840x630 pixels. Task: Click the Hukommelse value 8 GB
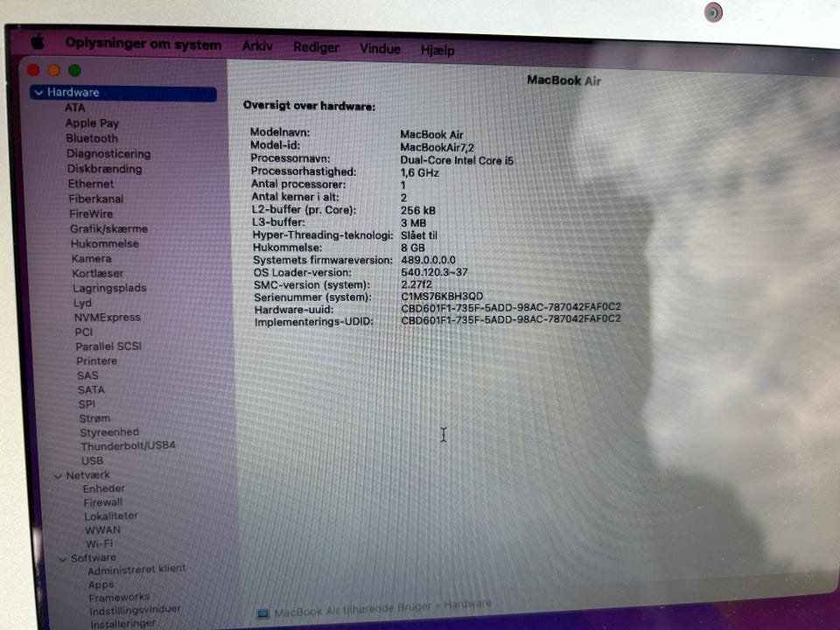412,248
